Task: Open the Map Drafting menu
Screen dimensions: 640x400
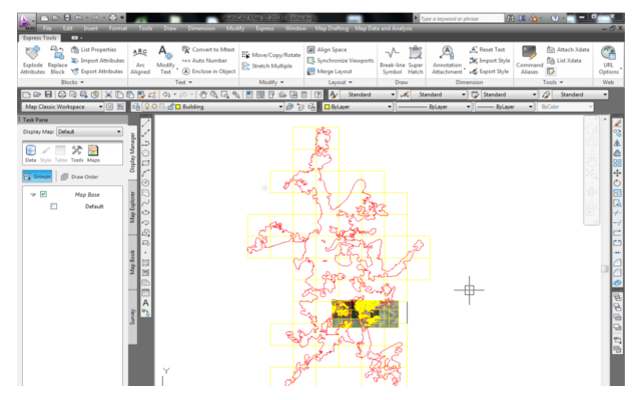Action: (331, 28)
